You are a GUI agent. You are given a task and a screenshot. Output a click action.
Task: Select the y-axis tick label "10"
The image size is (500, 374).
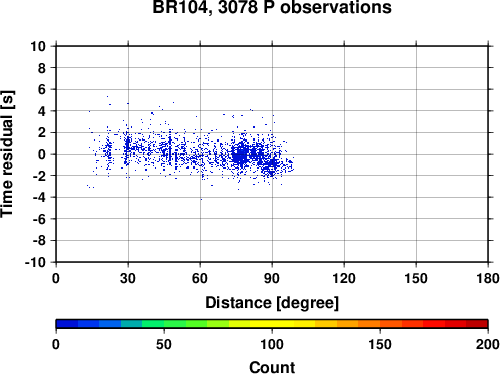(38, 46)
